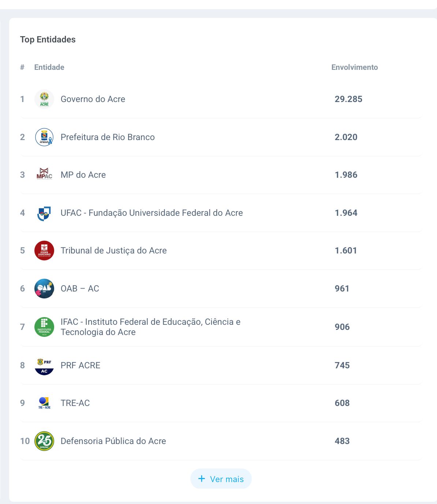Click the OAB Acre logo icon
The image size is (437, 504).
pos(44,289)
